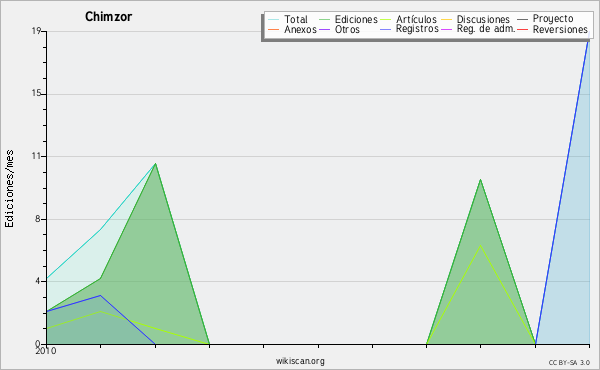Viewport: 600px width, 370px height.
Task: Click the red Reversiones color line swatch
Action: point(522,29)
